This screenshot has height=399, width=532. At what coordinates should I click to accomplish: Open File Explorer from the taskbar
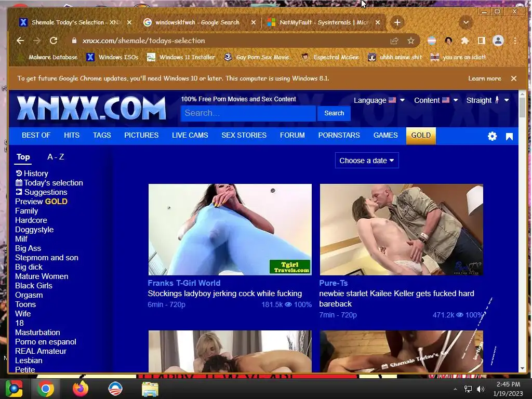point(150,389)
